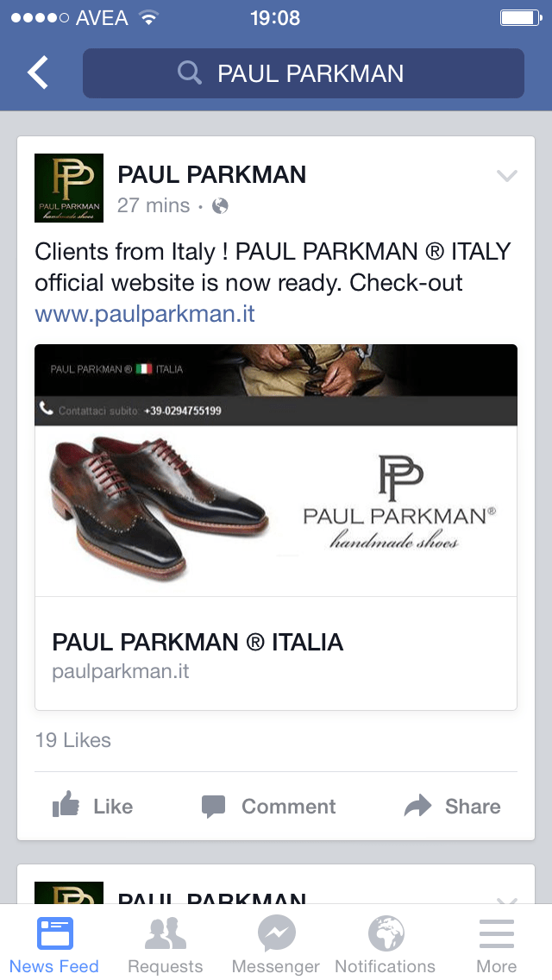
Task: Click the thumbs-up Like icon
Action: [66, 804]
